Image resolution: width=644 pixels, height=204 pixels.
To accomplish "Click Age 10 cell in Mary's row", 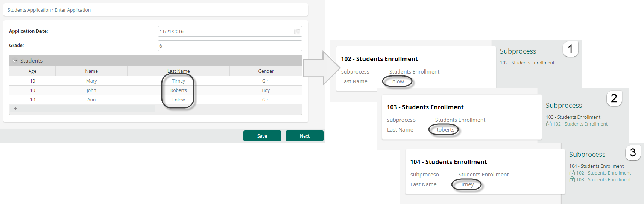I will point(32,81).
